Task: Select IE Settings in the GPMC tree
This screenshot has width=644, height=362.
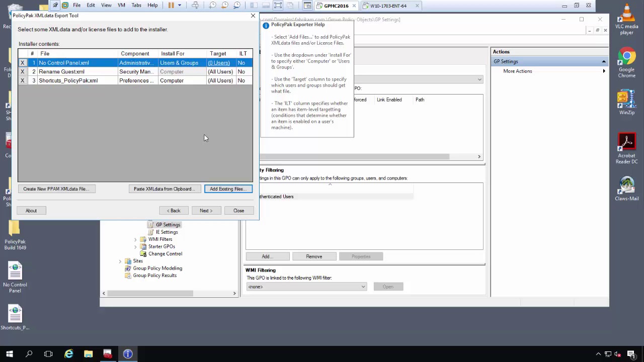Action: tap(167, 232)
